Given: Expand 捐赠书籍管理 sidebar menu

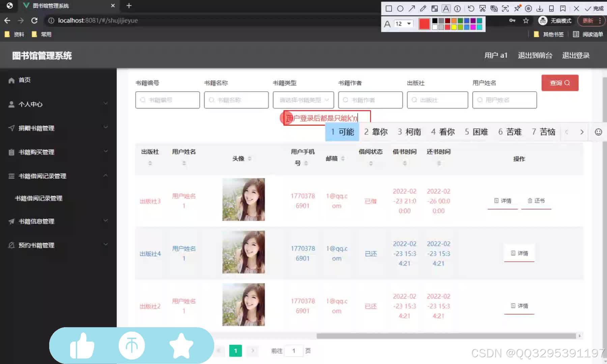Looking at the screenshot, I should click(58, 128).
